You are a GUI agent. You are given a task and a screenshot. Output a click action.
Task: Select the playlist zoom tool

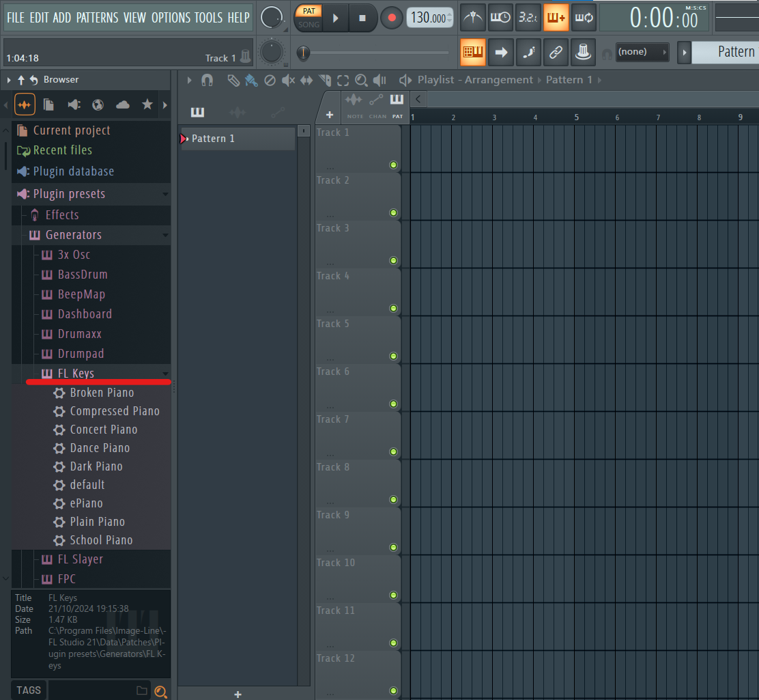pos(361,80)
